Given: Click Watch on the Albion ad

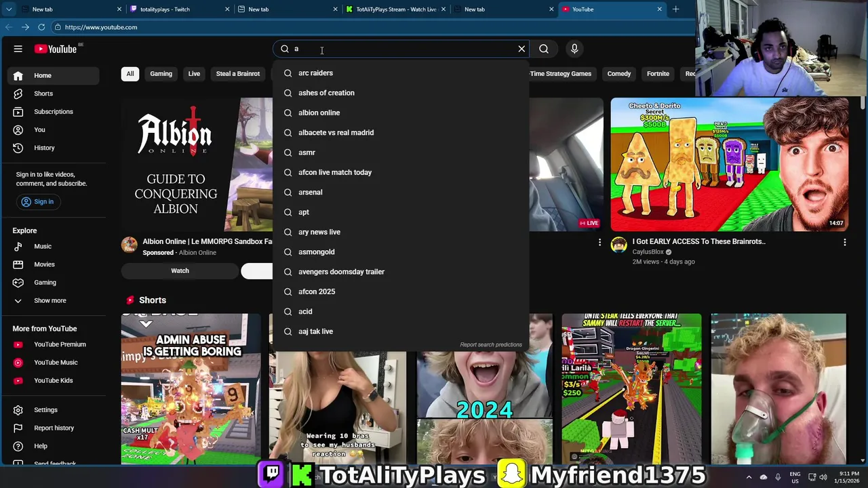Looking at the screenshot, I should click(x=180, y=271).
